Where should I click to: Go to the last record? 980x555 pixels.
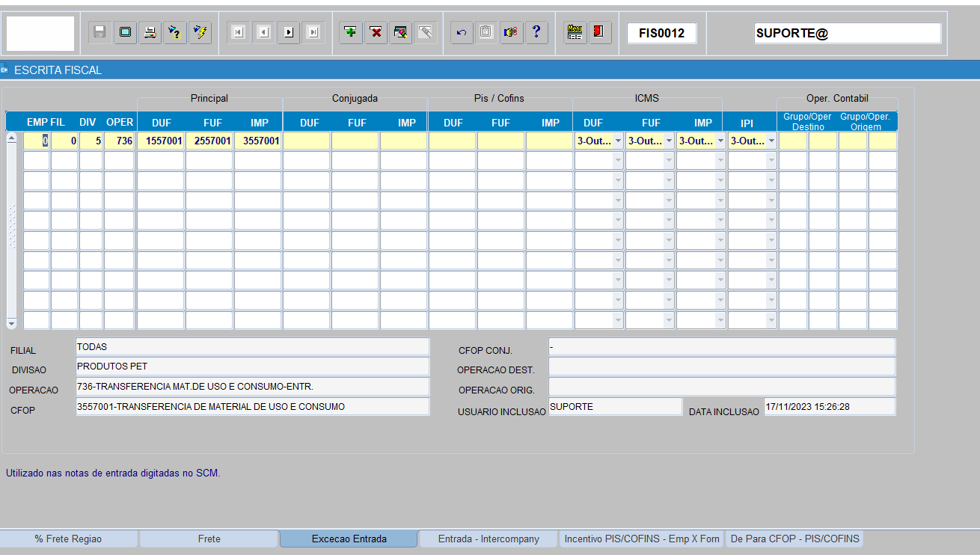click(313, 32)
